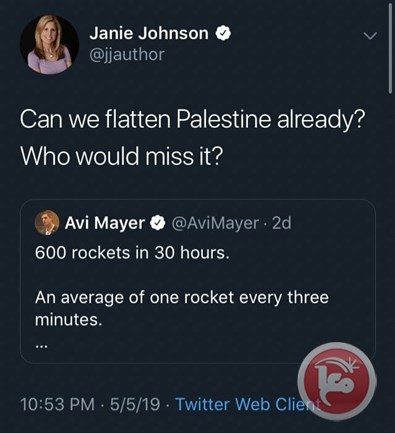Open Janie Johnson's profile photo
This screenshot has width=395, height=433.
point(49,44)
